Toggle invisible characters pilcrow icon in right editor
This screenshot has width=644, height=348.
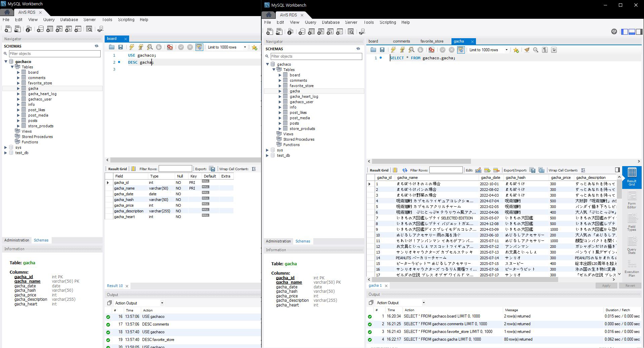click(545, 50)
